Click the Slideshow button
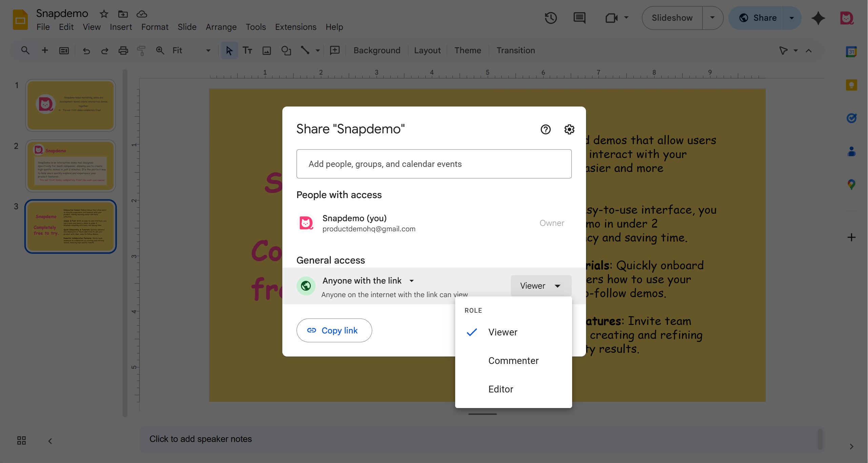868x463 pixels. pyautogui.click(x=672, y=18)
